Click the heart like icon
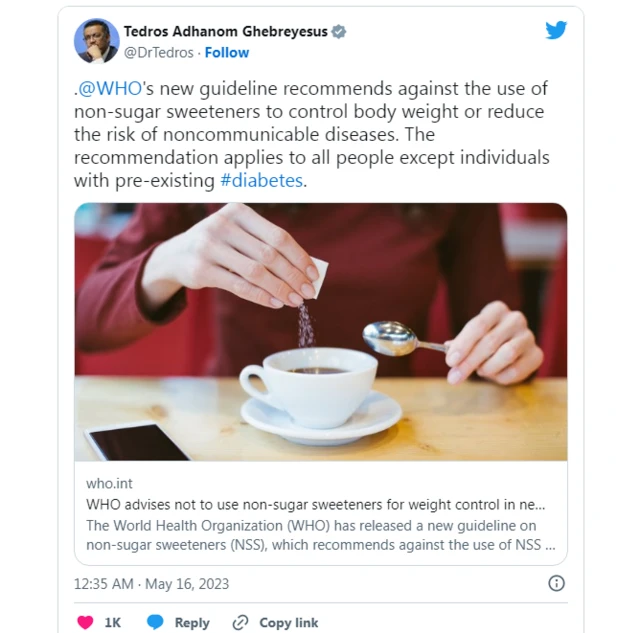The image size is (640, 633). coord(85,622)
